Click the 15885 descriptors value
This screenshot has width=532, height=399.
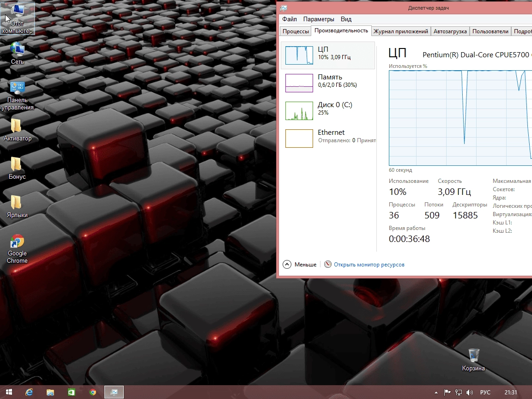pos(465,215)
